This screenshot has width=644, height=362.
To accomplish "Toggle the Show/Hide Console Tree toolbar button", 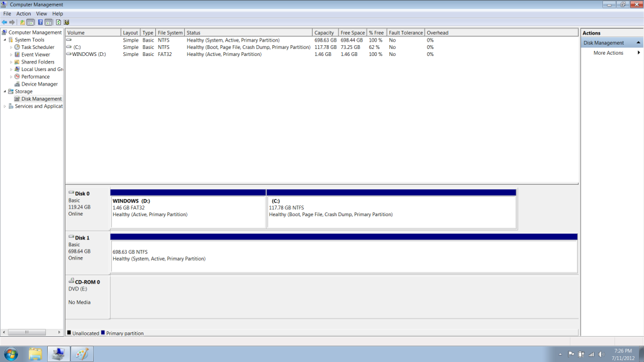I will (30, 22).
